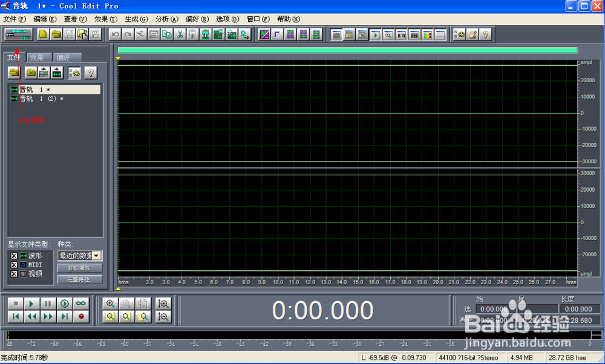
Task: Click the zoom-out vertically button
Action: point(163,317)
